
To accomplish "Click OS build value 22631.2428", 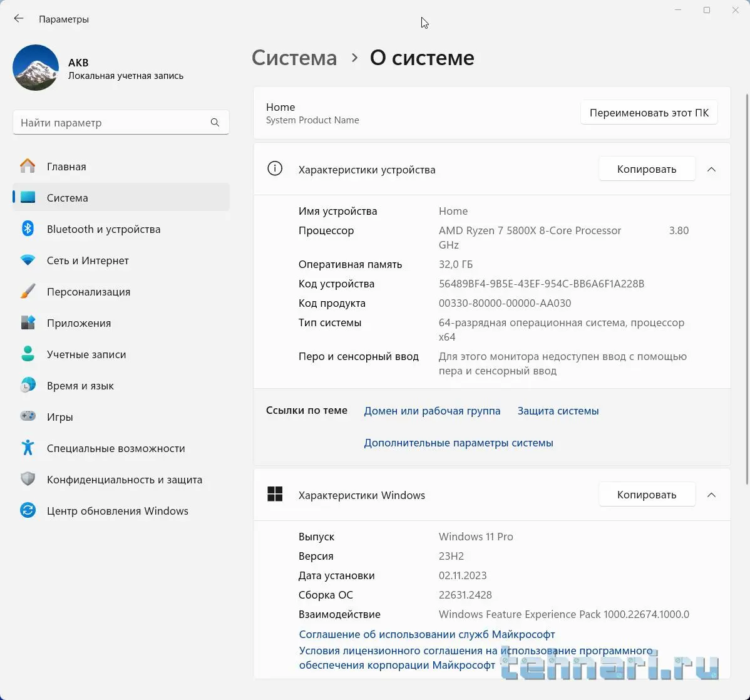I will pyautogui.click(x=465, y=595).
